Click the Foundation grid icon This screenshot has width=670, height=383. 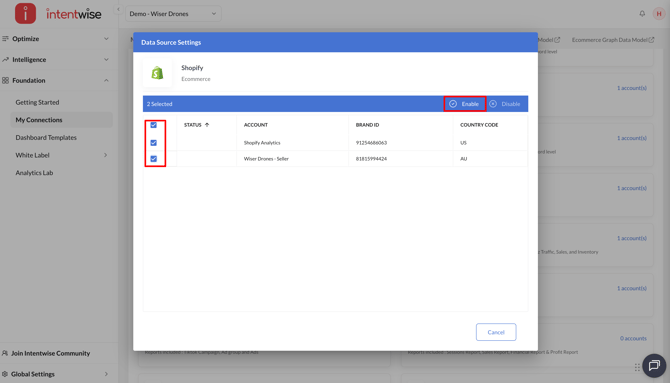[5, 80]
